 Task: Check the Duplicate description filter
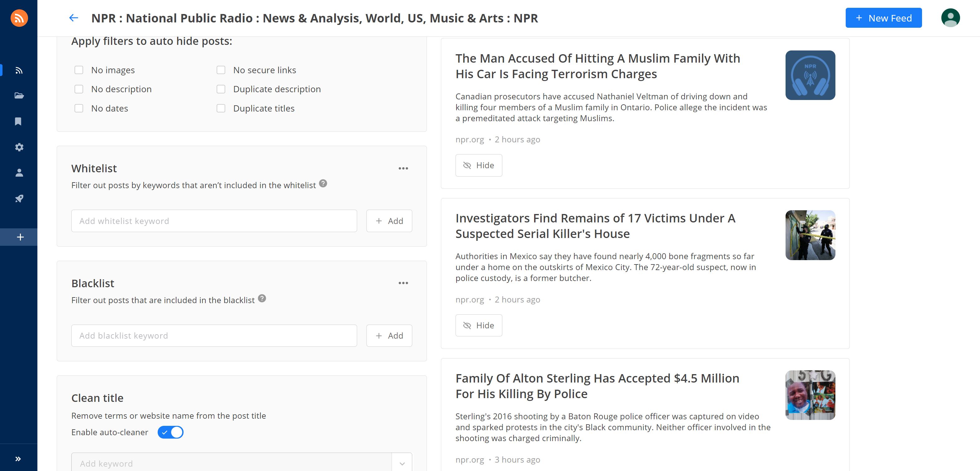(221, 89)
